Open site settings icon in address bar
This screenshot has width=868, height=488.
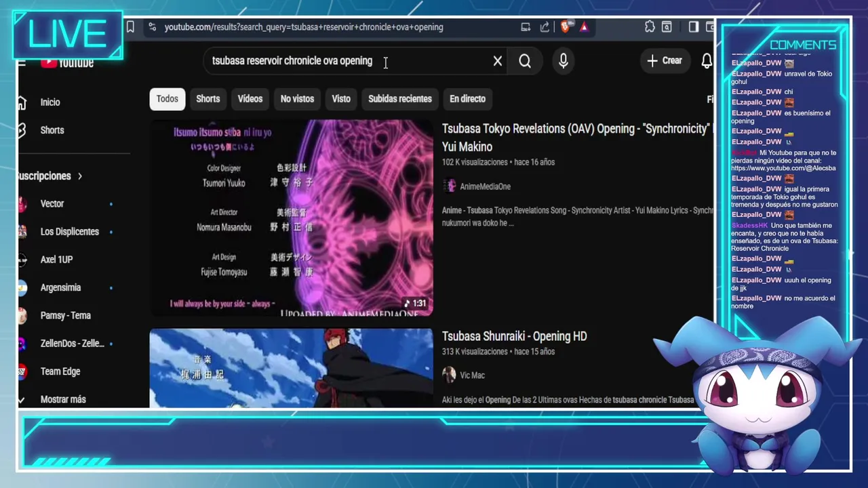(x=152, y=27)
